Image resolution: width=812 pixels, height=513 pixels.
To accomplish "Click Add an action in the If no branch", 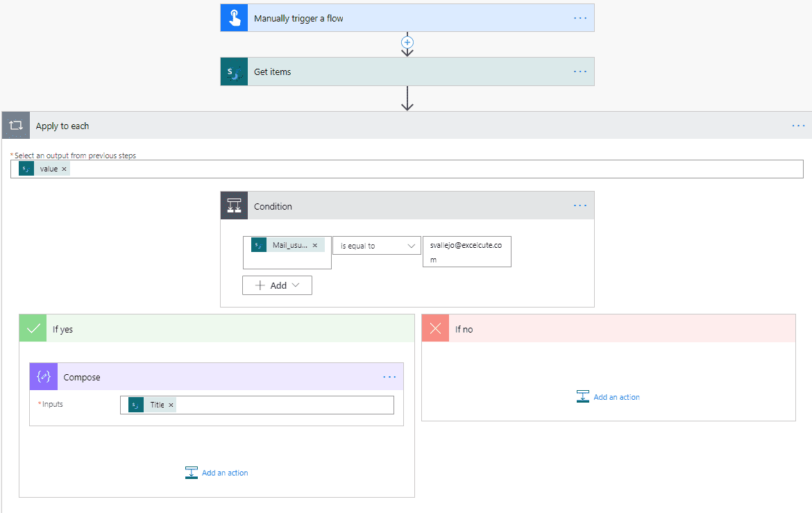I will tap(615, 396).
